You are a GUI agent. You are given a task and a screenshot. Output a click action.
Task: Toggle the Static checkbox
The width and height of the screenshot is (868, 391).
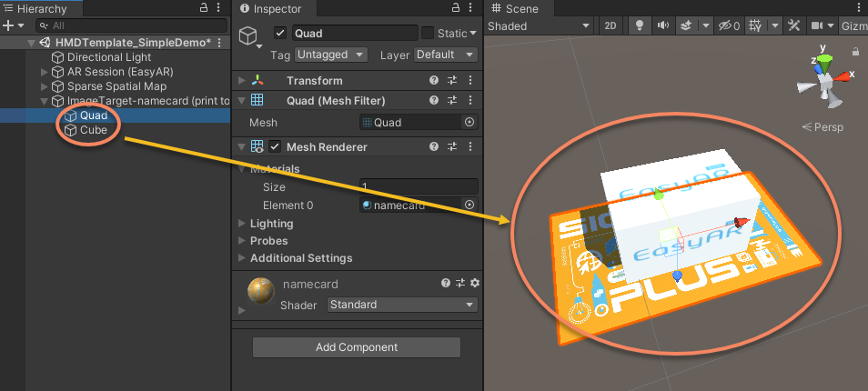pos(428,33)
